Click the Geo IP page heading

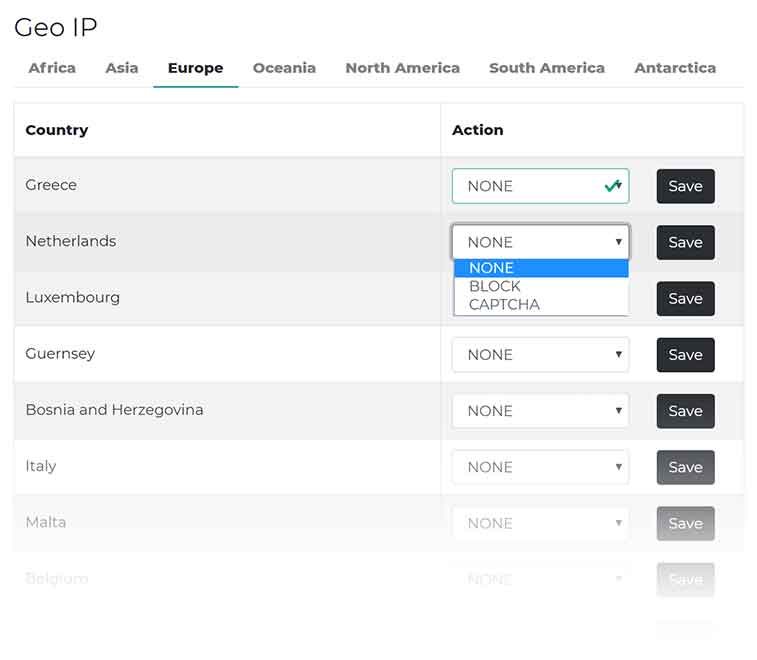pos(56,27)
